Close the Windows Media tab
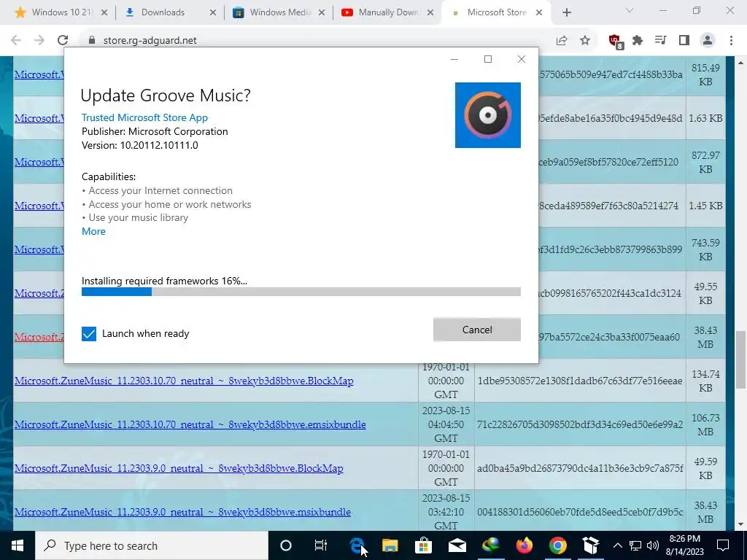 [322, 13]
